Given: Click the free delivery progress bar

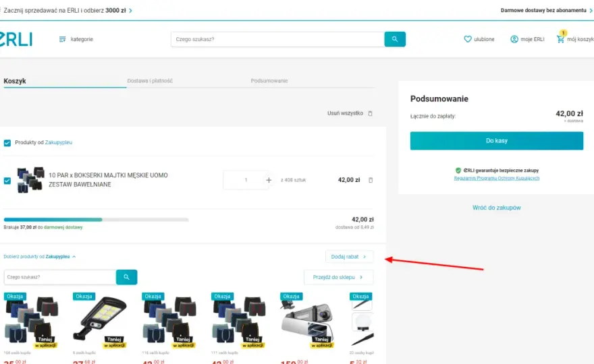Looking at the screenshot, I should pos(97,220).
